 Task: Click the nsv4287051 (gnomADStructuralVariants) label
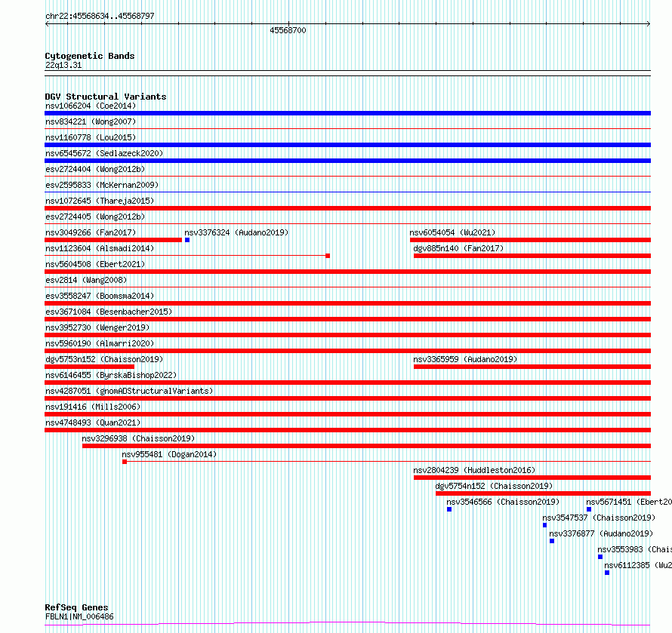(x=129, y=391)
